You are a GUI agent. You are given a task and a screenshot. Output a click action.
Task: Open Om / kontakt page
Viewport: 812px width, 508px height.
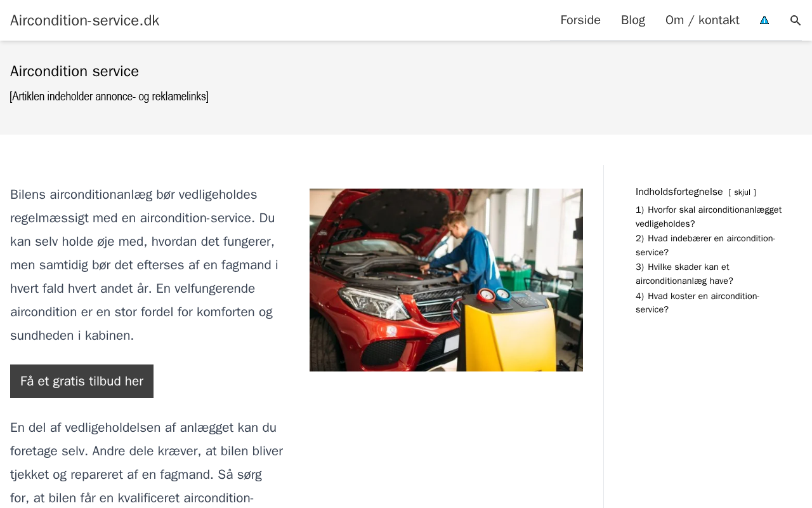(702, 20)
